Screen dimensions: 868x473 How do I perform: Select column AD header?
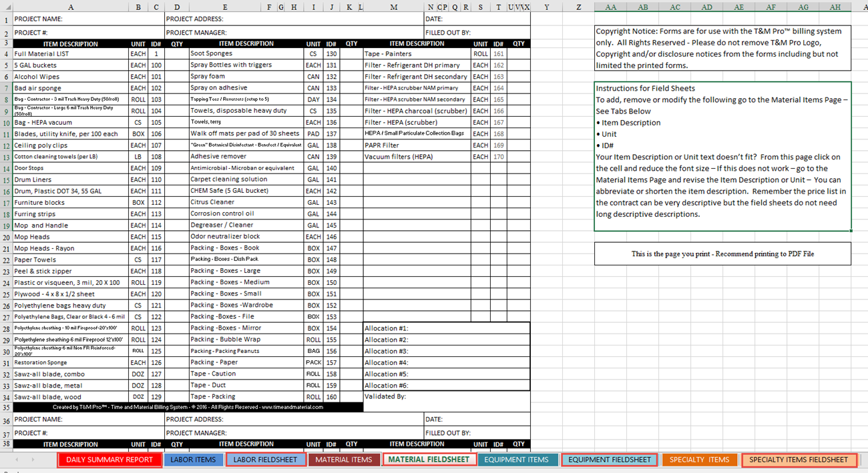click(706, 7)
